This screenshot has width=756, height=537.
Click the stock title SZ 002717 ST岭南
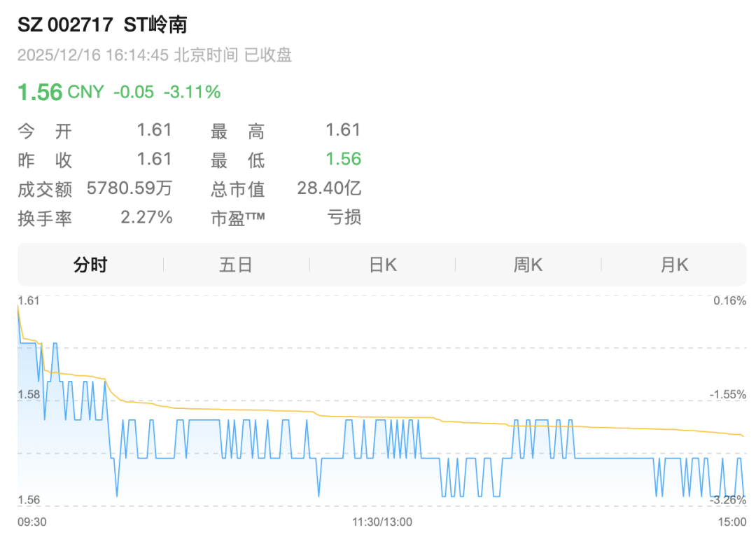(x=102, y=25)
